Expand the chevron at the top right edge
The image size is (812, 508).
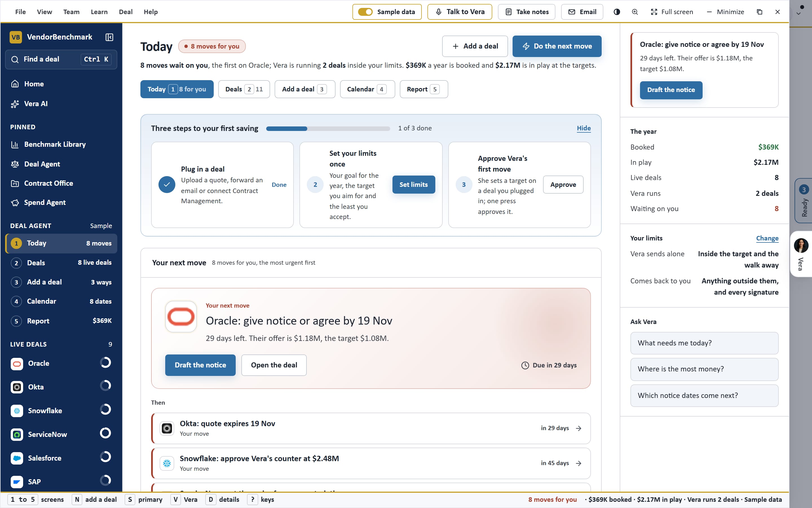[798, 14]
